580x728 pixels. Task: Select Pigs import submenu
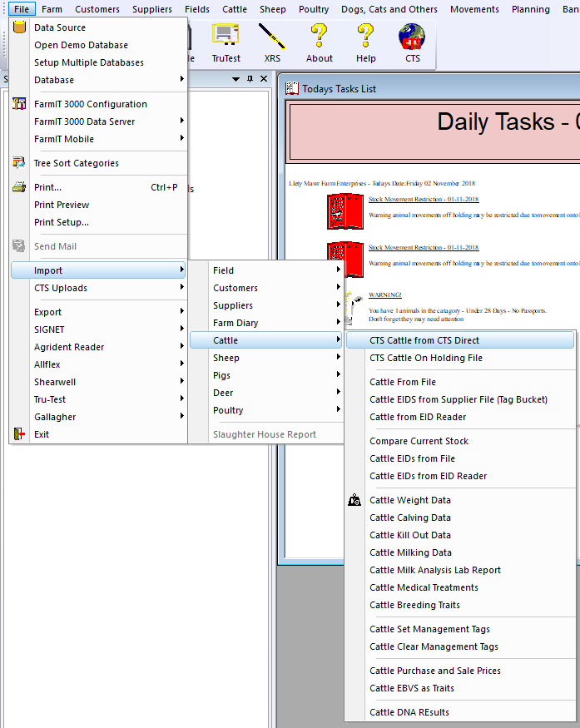click(x=265, y=375)
